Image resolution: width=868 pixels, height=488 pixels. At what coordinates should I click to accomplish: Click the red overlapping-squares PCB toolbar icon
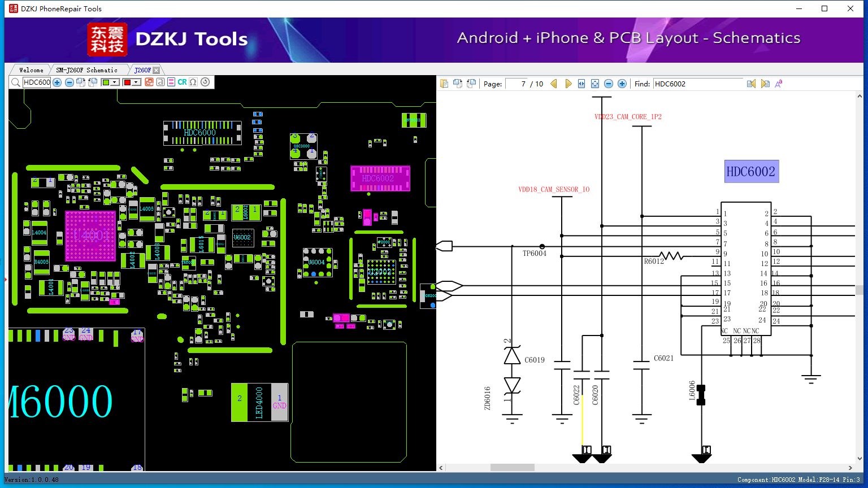(x=149, y=82)
